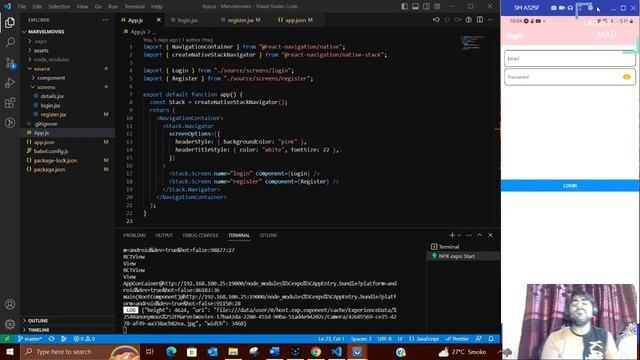The width and height of the screenshot is (640, 360).
Task: Click the Windows taskbar search box
Action: pos(80,351)
